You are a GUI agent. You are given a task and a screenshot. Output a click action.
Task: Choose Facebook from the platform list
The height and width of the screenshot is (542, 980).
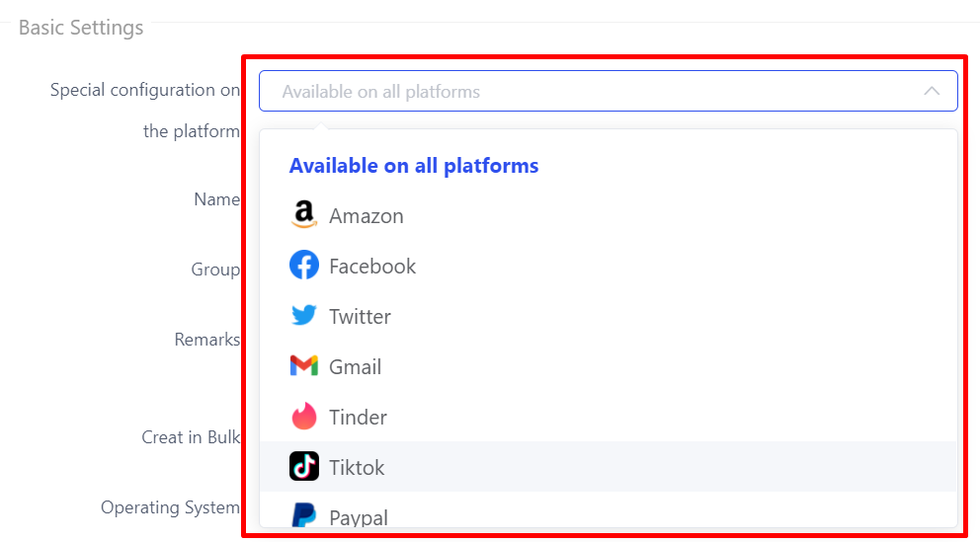click(x=609, y=266)
